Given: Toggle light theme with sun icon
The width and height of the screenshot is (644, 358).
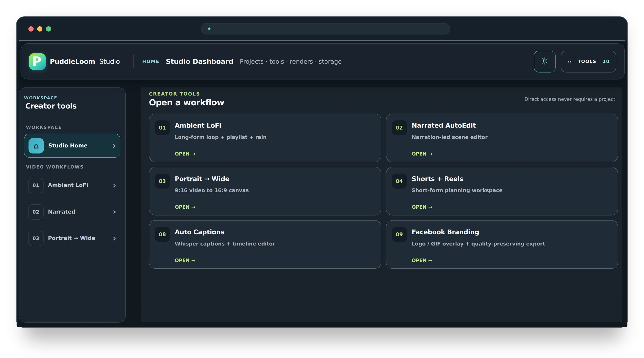Looking at the screenshot, I should (545, 61).
